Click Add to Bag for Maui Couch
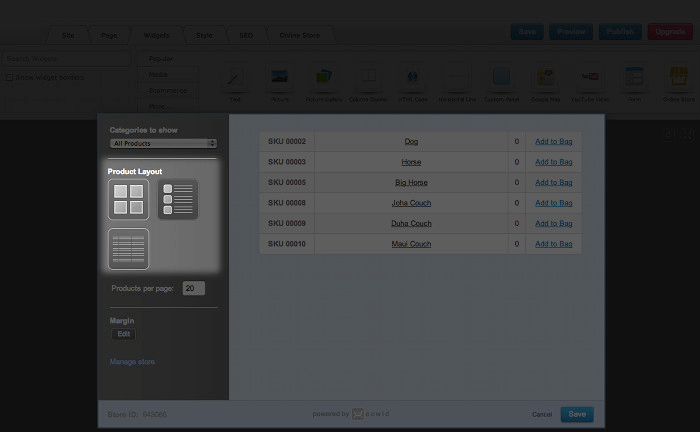 coord(554,244)
